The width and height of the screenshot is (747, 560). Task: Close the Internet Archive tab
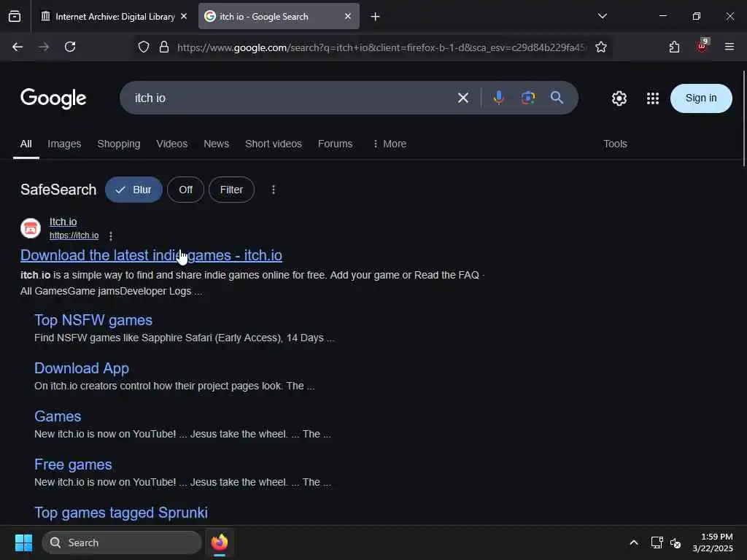[x=184, y=16]
